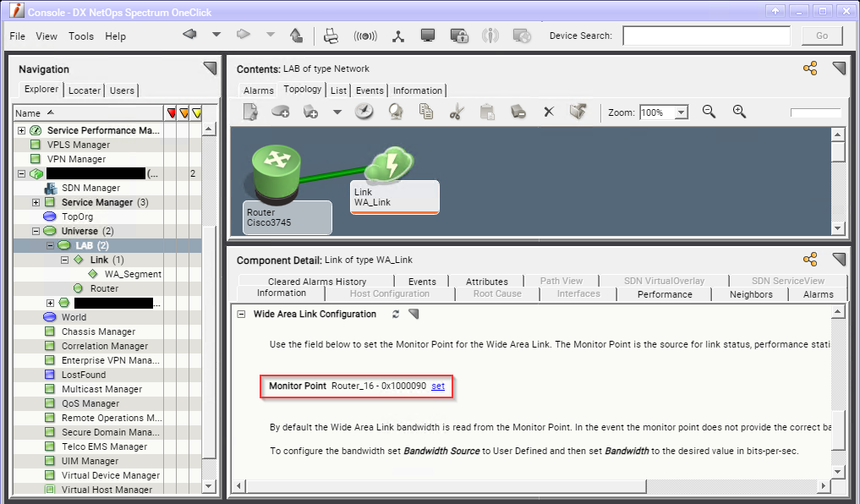Select QoS Manager in the navigation tree
Viewport: 860px width, 504px height.
[90, 403]
